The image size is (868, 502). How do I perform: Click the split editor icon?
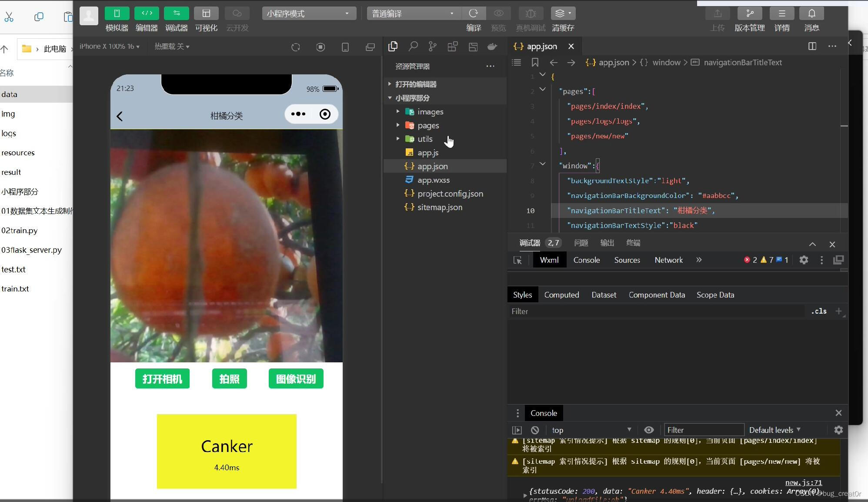point(812,46)
